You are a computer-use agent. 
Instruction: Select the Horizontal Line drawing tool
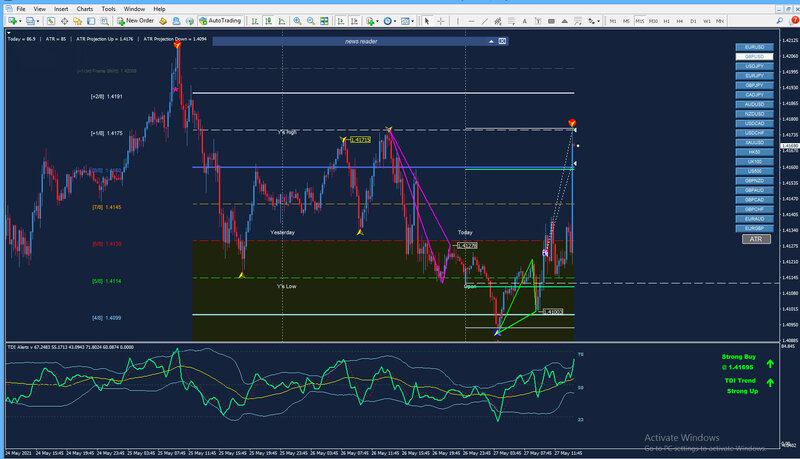[x=471, y=21]
